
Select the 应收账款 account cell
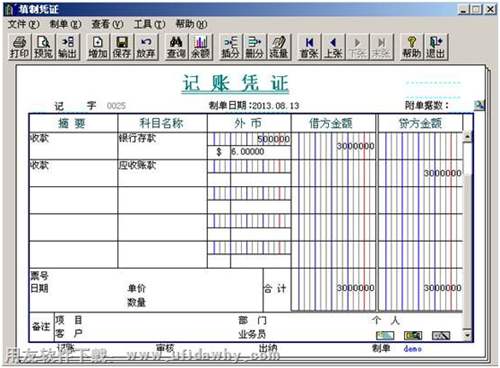162,173
